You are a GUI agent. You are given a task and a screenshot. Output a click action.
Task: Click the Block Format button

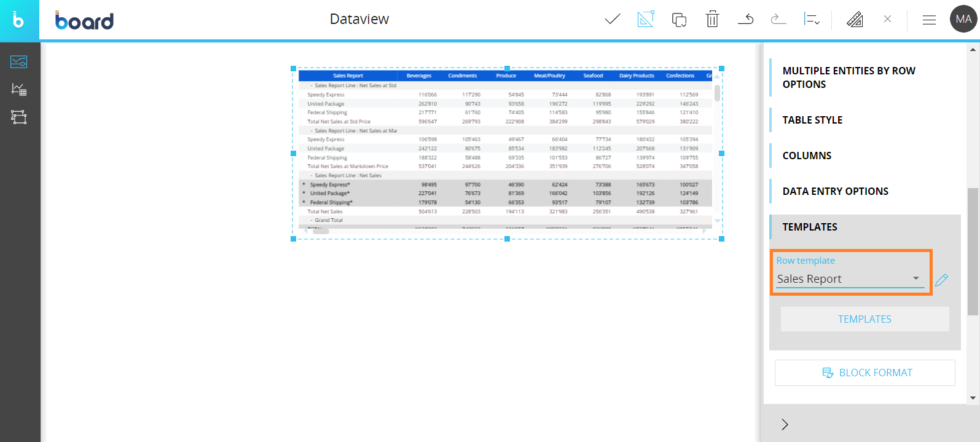point(865,373)
